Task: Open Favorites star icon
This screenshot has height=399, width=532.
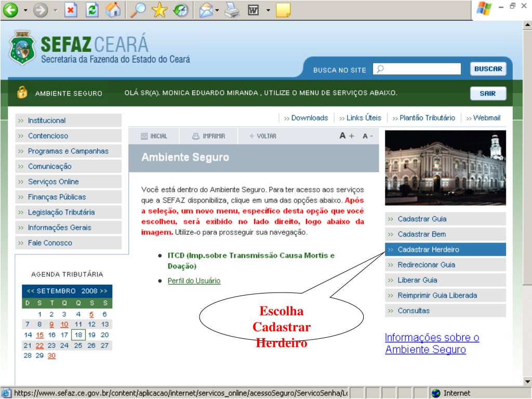Action: coord(159,10)
